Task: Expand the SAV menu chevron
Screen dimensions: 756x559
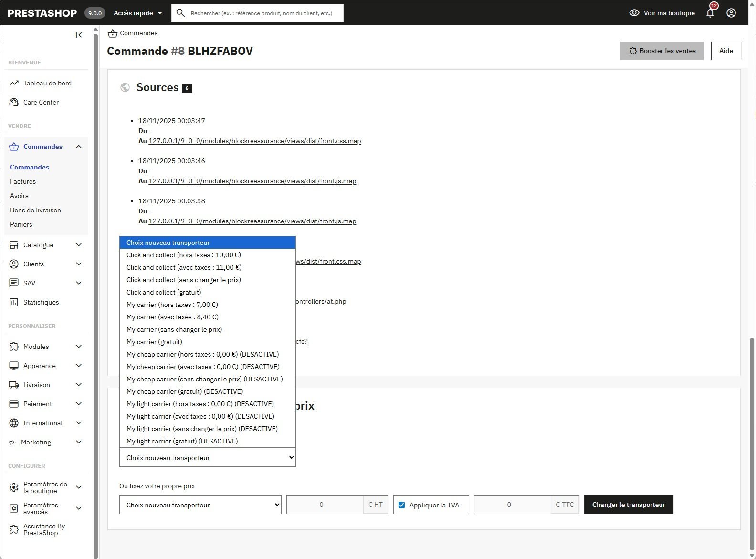Action: [79, 283]
